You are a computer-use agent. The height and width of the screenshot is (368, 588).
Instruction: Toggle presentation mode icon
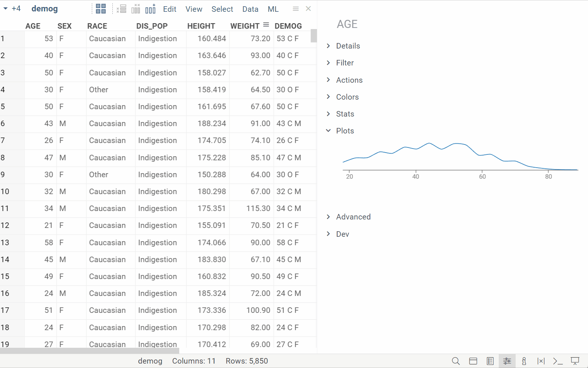(575, 361)
